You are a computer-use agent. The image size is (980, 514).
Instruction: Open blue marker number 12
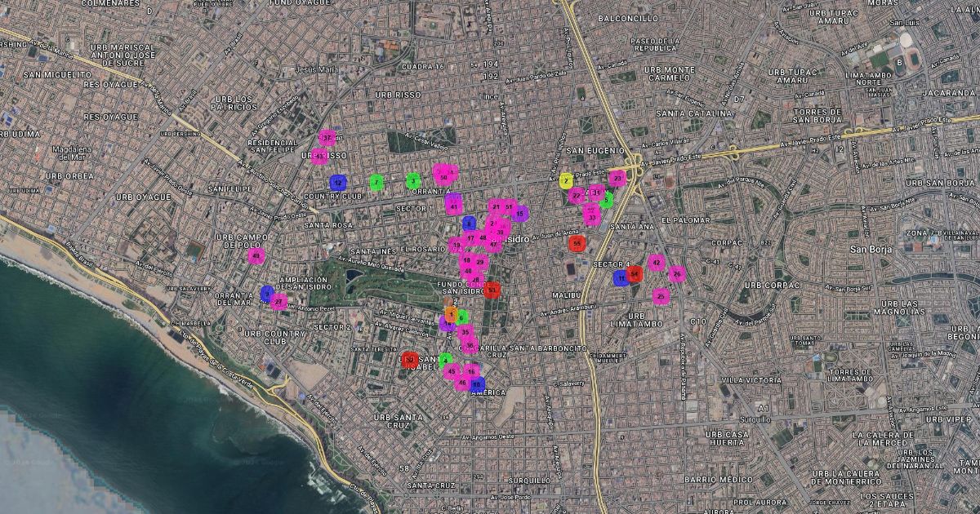point(336,183)
